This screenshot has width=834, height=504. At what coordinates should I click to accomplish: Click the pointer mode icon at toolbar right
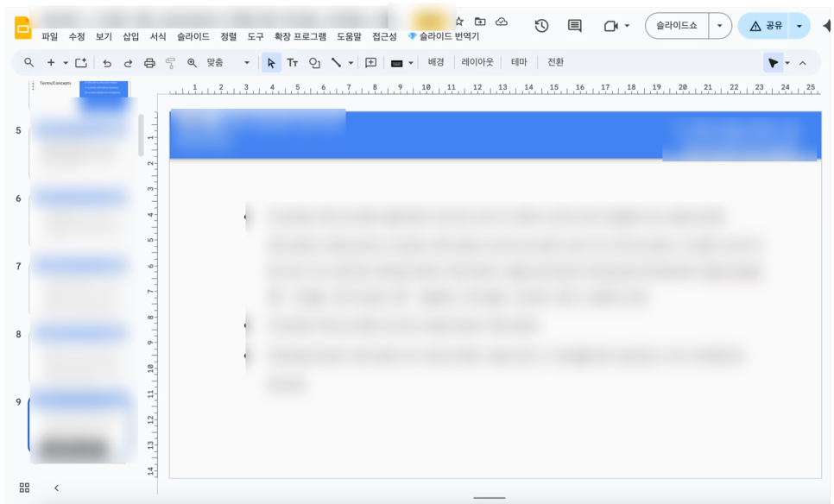coord(773,63)
